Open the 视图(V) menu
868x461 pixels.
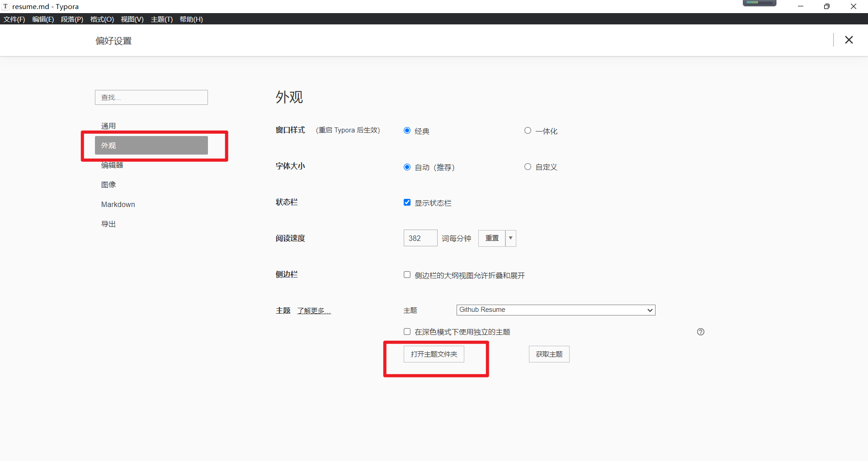click(132, 19)
